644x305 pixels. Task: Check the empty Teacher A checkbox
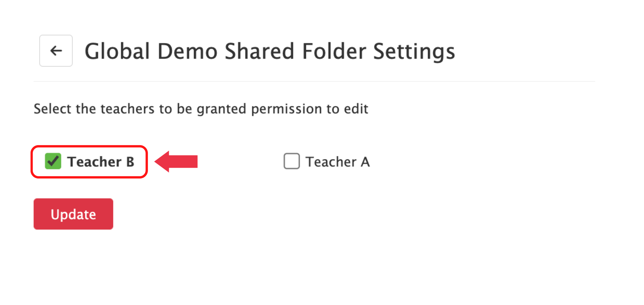(x=291, y=161)
